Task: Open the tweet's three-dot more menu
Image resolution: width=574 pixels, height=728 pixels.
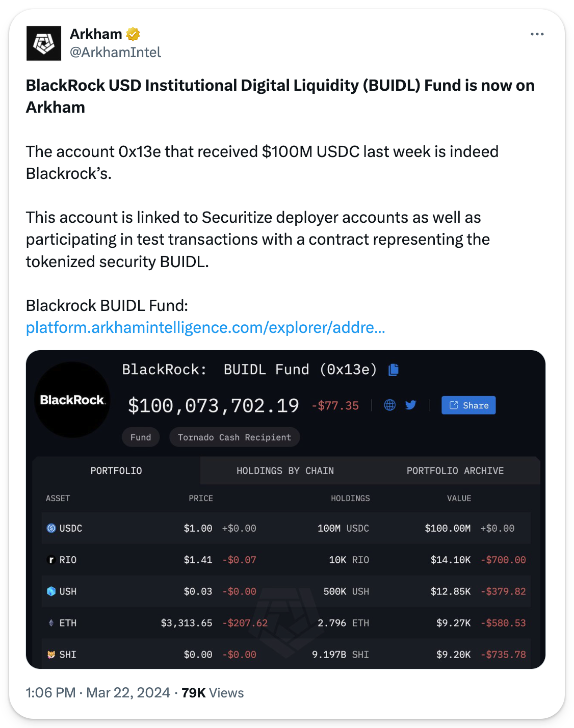Action: pyautogui.click(x=537, y=34)
